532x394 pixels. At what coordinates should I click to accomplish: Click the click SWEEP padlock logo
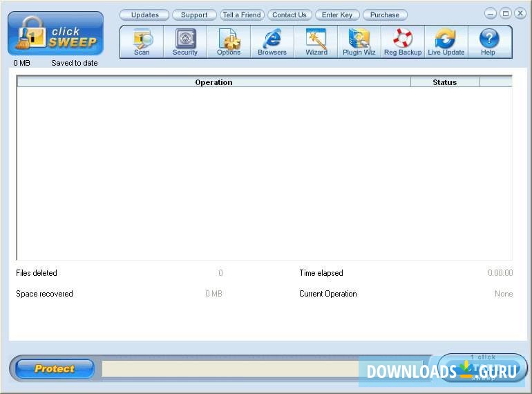(x=56, y=34)
